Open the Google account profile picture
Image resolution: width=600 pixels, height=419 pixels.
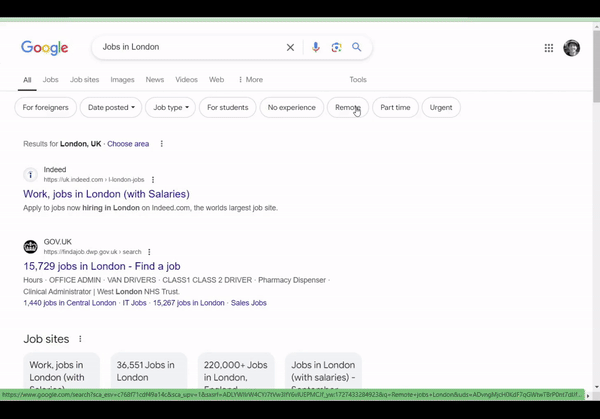pos(572,48)
